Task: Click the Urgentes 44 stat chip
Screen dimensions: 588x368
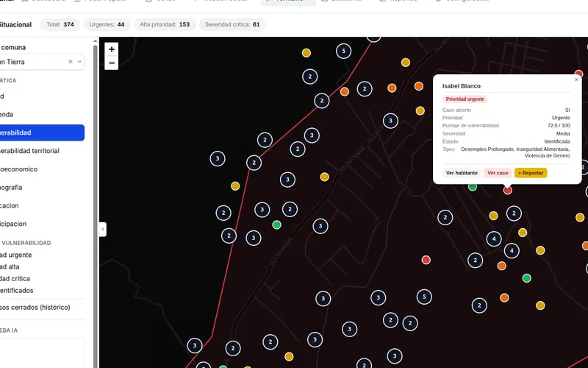Action: pyautogui.click(x=107, y=24)
